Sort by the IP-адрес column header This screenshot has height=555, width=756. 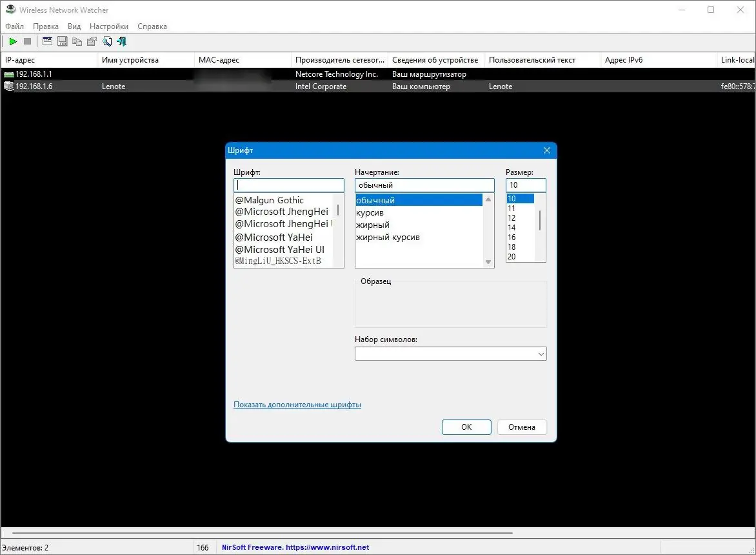(x=49, y=60)
